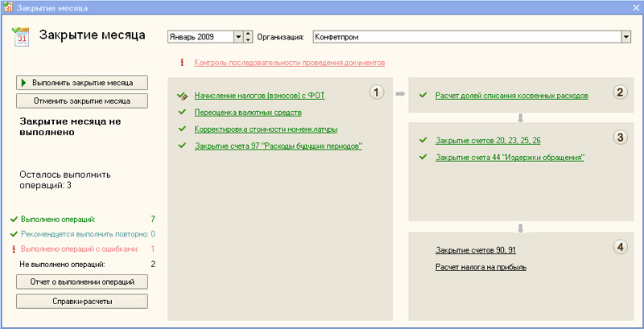Screen dimensions: 644x329
Task: Open Закрытие счетов 90, 91 operation
Action: [475, 250]
